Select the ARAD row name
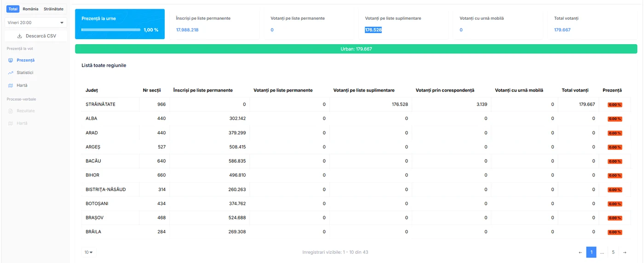This screenshot has width=644, height=263. tap(92, 133)
